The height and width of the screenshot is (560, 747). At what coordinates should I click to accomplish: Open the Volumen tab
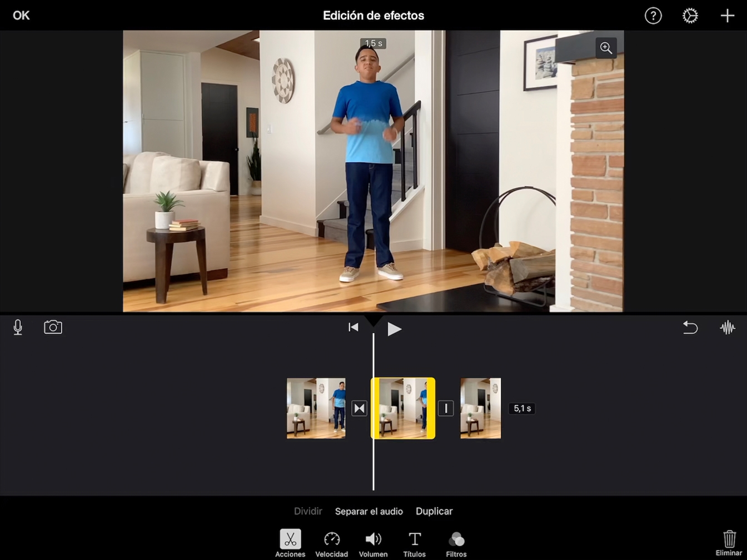(373, 543)
